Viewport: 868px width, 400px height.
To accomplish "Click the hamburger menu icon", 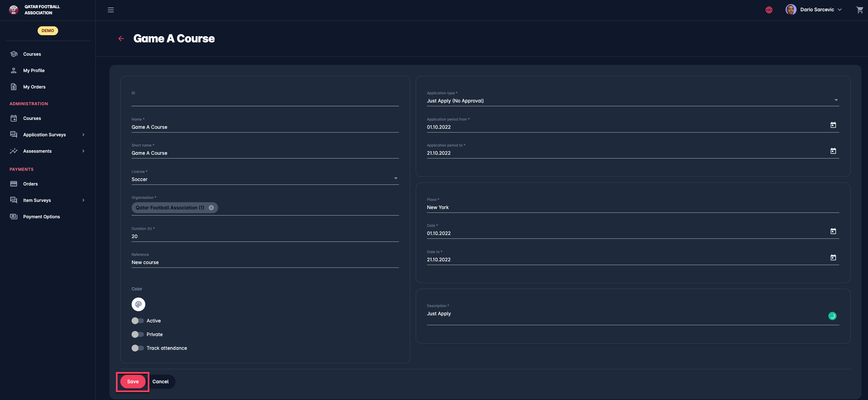I will (x=111, y=10).
